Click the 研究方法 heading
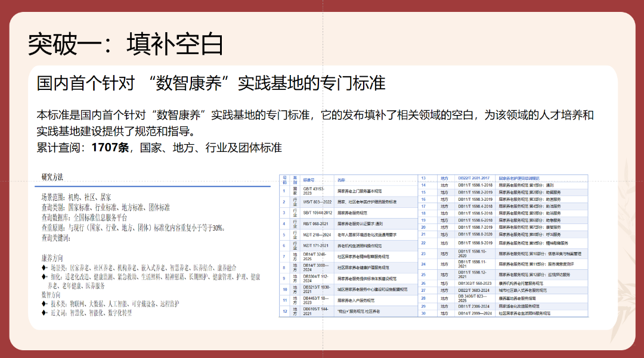The height and width of the screenshot is (358, 644). coord(52,177)
